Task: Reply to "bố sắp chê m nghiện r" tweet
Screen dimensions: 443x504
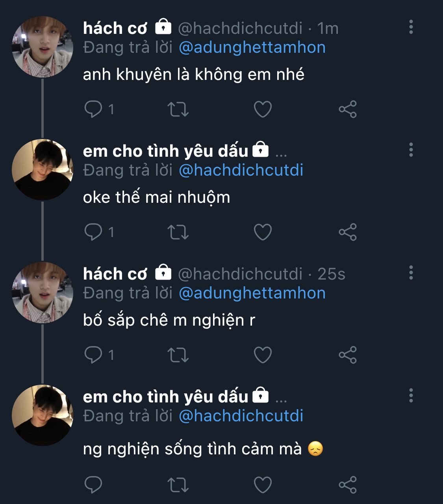Action: click(93, 355)
